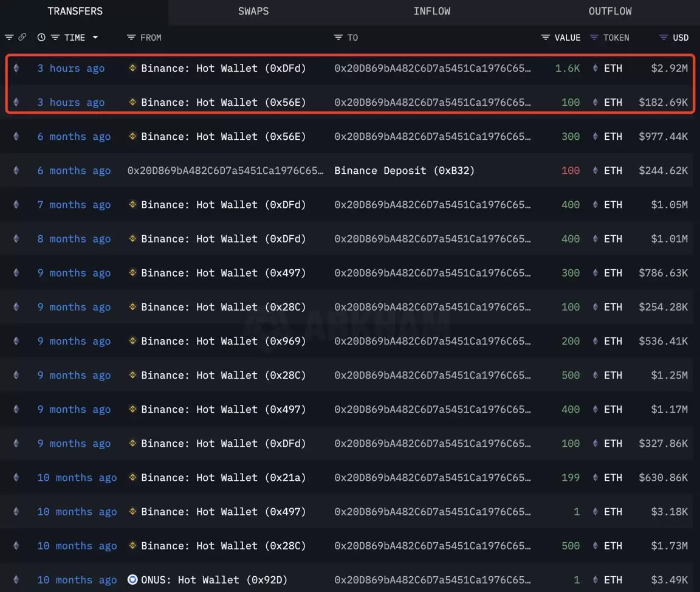Click ONUS logo beside ONUS: Hot Wallet
The height and width of the screenshot is (592, 700).
pos(132,579)
